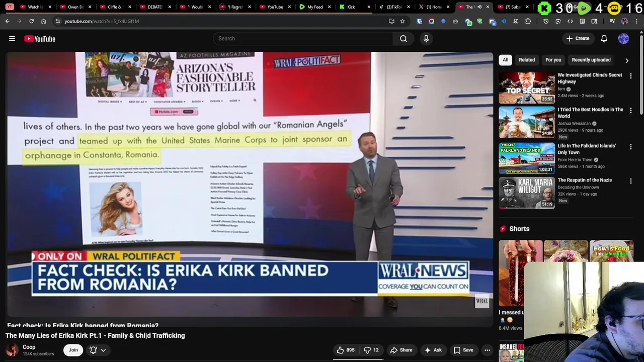The height and width of the screenshot is (362, 644).
Task: Open options for China's Secret Highway video
Action: (631, 76)
